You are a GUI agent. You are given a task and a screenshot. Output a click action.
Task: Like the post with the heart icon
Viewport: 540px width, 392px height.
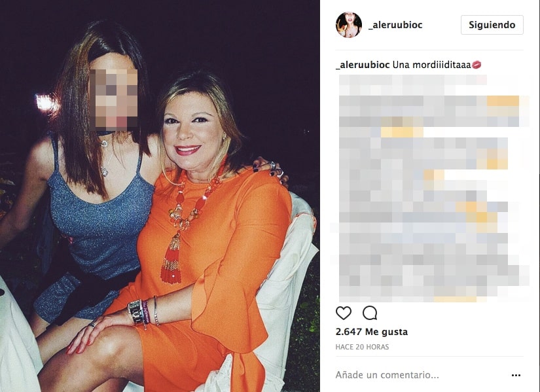(344, 313)
